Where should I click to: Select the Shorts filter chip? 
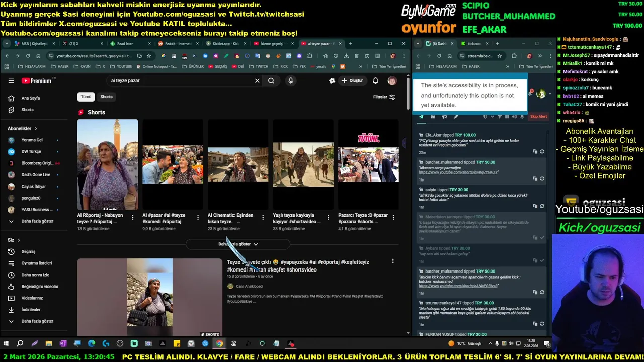point(106,97)
